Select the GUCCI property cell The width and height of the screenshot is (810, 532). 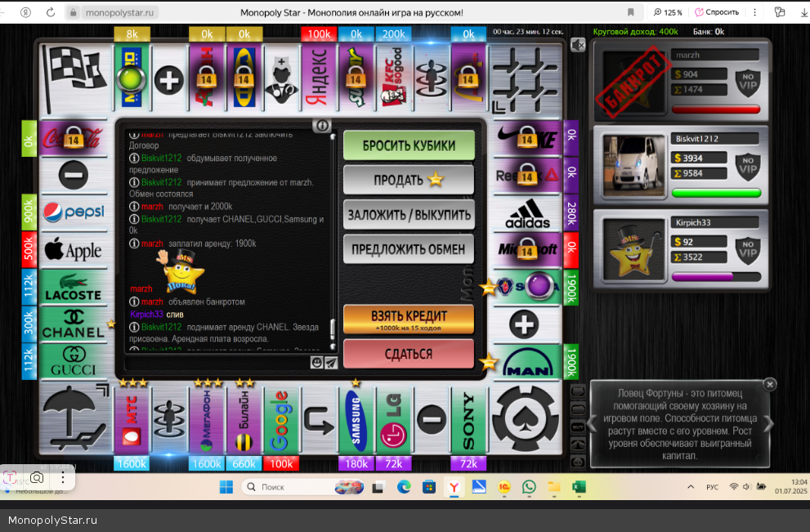coord(74,361)
